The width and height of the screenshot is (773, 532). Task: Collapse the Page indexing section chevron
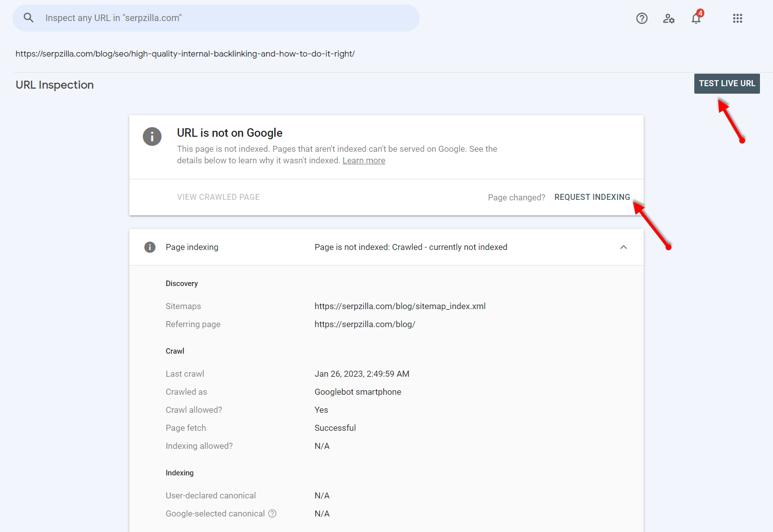(x=624, y=247)
